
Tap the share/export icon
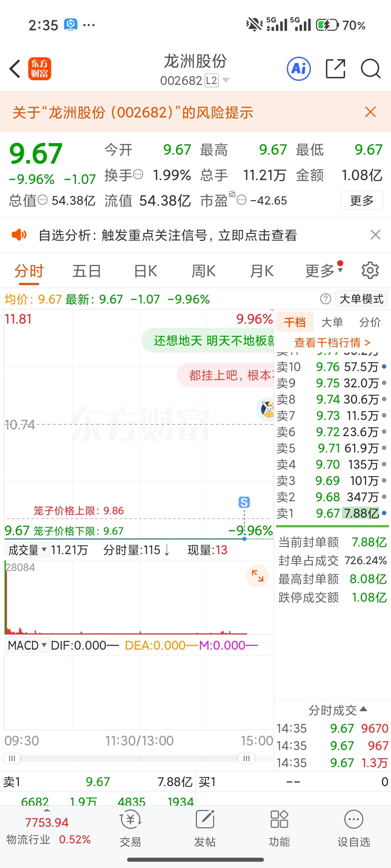click(x=335, y=69)
